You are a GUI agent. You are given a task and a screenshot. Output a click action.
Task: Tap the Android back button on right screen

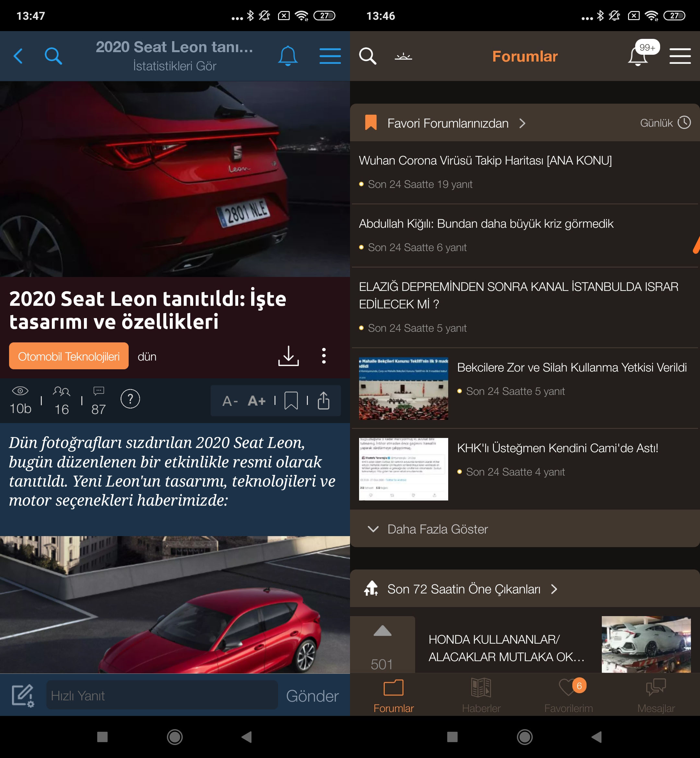tap(597, 737)
